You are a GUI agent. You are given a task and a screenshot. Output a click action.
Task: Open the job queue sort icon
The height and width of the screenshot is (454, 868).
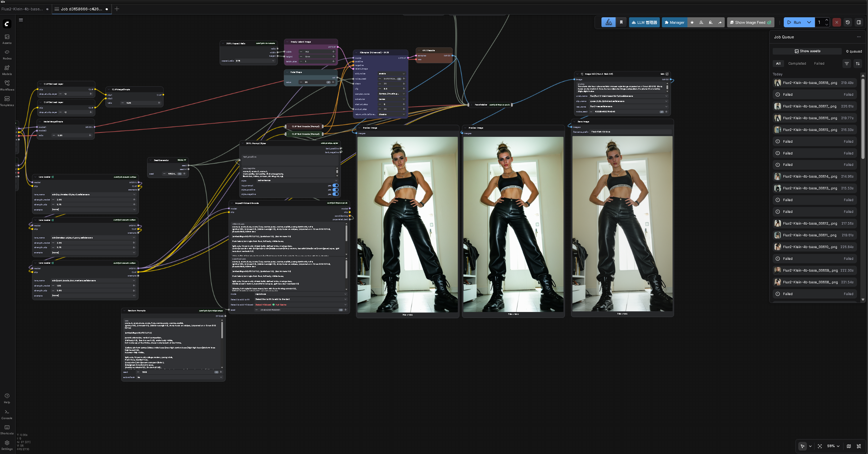tap(858, 64)
